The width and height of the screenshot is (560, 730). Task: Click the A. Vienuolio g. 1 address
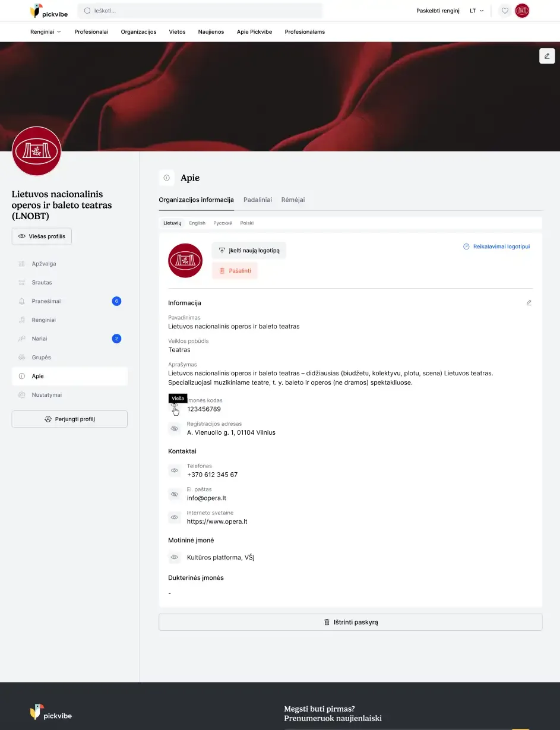tap(231, 432)
